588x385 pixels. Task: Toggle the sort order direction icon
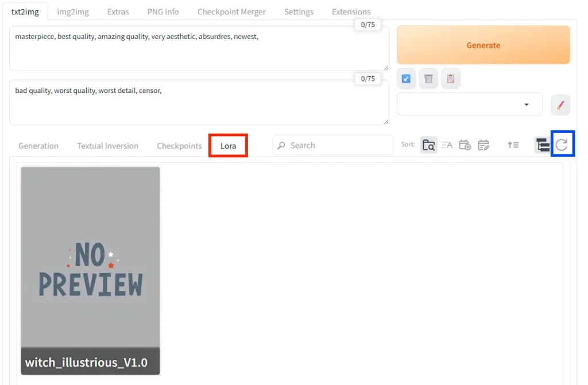(513, 145)
